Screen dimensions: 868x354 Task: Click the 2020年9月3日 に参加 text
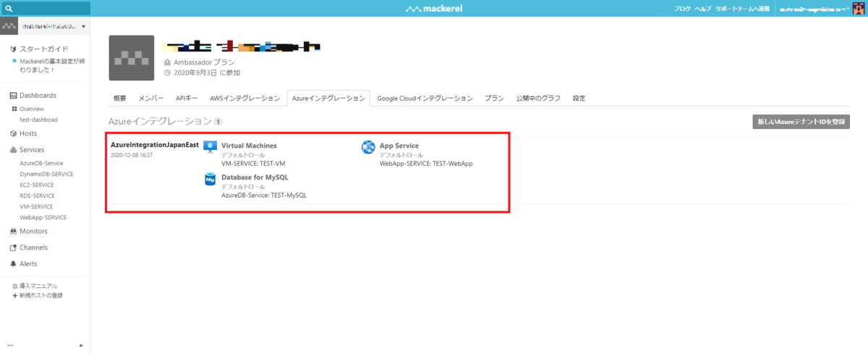point(207,73)
